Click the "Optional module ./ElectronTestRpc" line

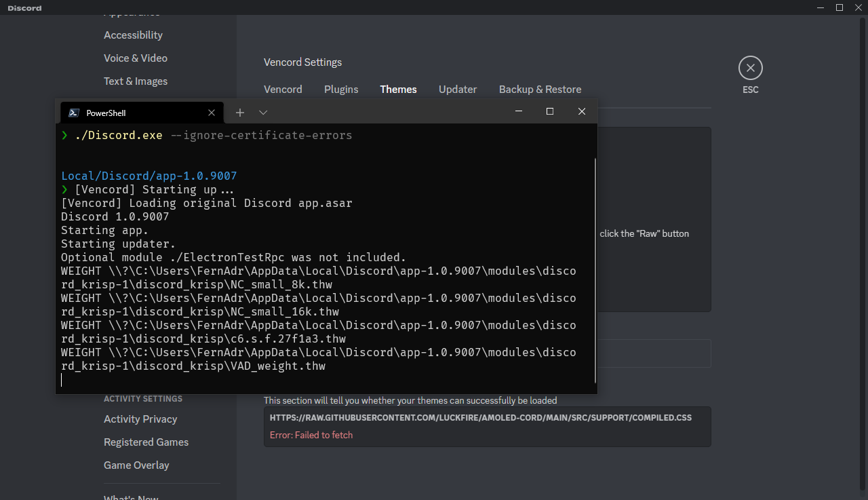[234, 257]
